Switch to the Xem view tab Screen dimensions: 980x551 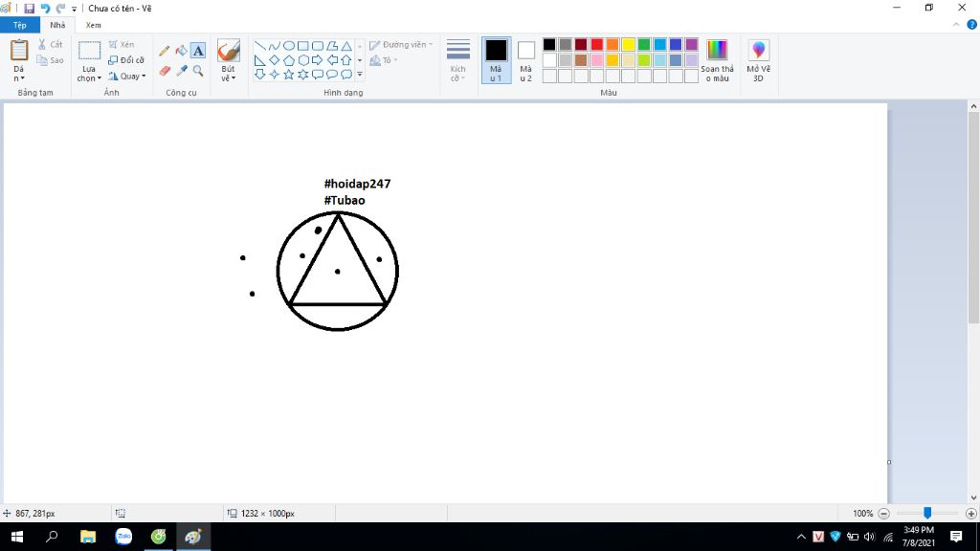click(x=93, y=25)
